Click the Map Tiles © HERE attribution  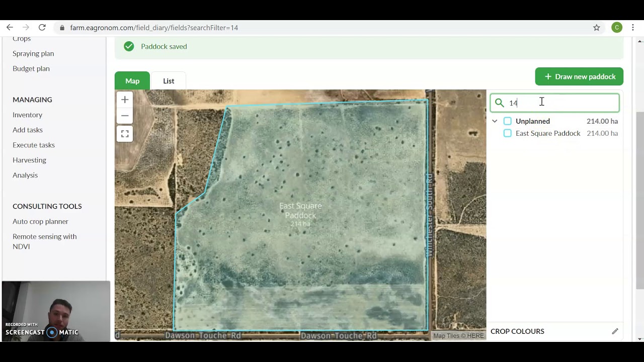point(458,336)
